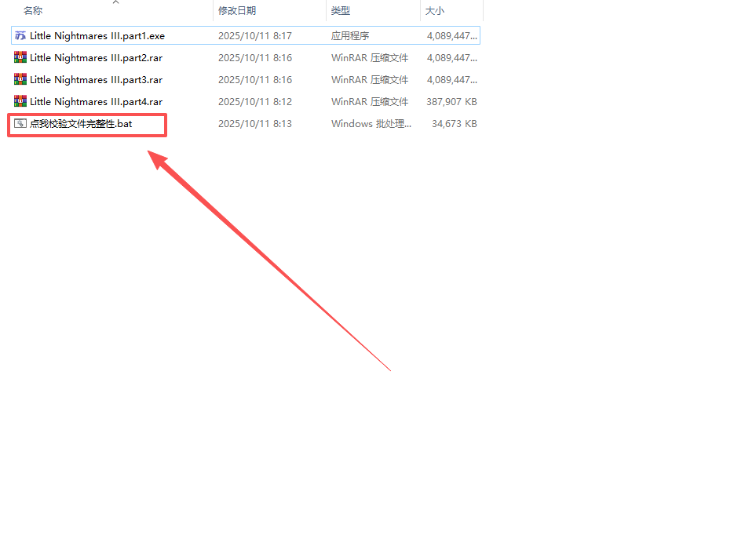This screenshot has width=756, height=535.
Task: Click the Little Nightmares III.part3.rar file name
Action: [x=96, y=79]
